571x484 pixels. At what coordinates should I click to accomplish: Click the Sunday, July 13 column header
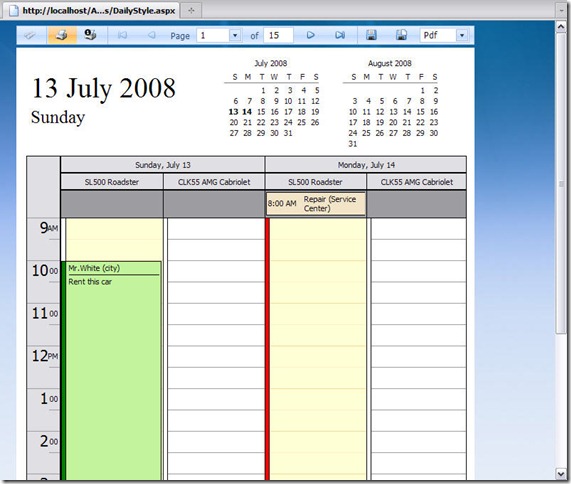pyautogui.click(x=163, y=165)
